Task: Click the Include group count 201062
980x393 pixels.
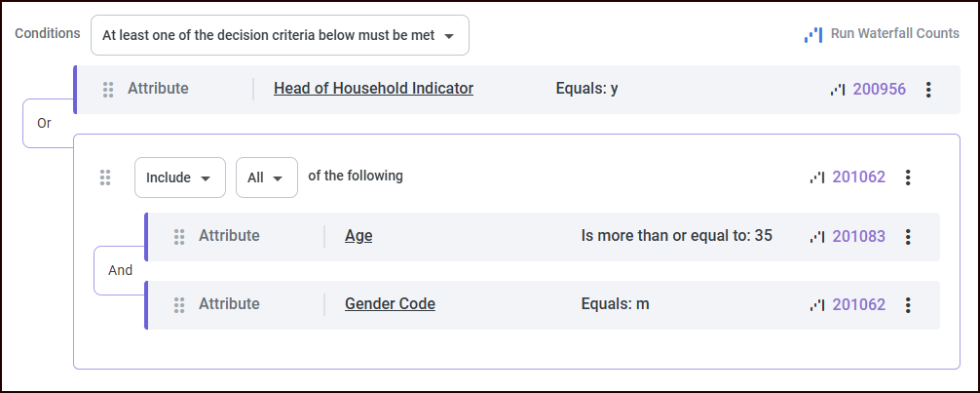Action: pyautogui.click(x=858, y=177)
